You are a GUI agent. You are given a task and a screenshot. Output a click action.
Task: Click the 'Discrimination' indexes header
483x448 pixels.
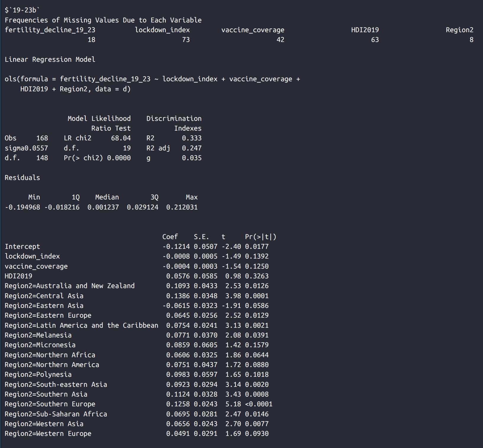[174, 119]
